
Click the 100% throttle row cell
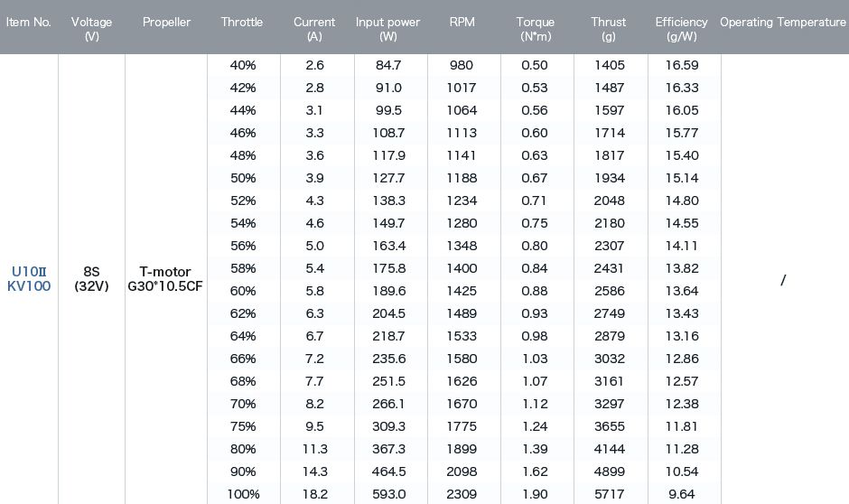tap(243, 494)
